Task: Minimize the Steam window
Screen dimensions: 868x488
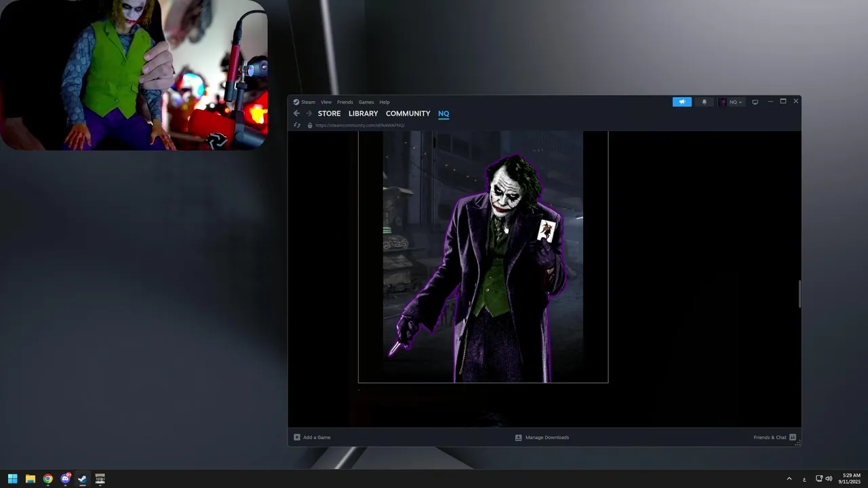Action: pos(770,102)
